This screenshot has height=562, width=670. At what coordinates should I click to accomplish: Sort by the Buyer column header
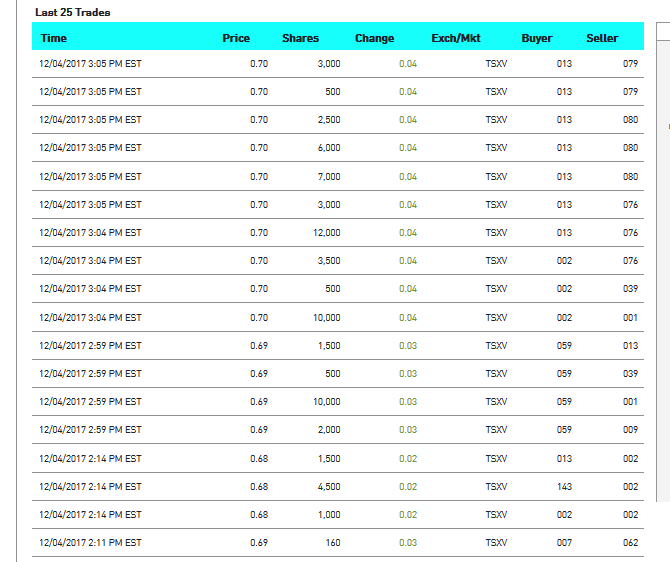tap(537, 38)
